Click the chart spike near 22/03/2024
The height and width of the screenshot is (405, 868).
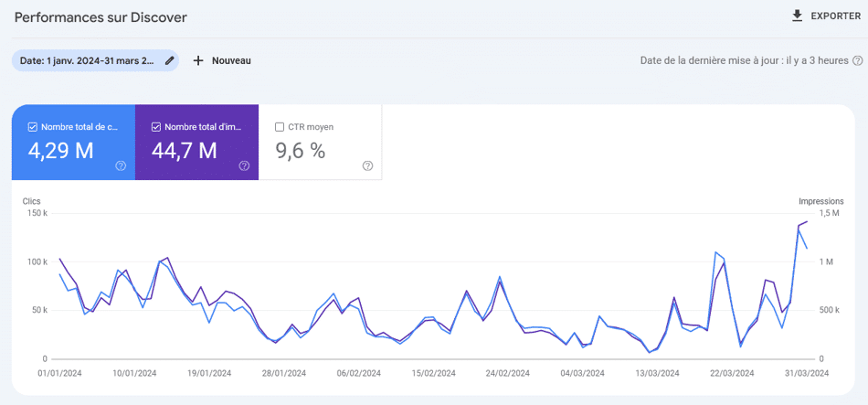[x=717, y=252]
